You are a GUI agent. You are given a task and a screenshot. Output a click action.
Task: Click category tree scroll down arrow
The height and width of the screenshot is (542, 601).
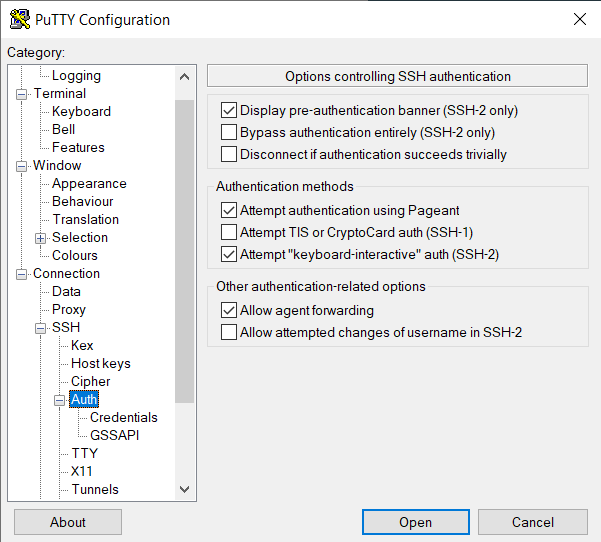click(185, 489)
